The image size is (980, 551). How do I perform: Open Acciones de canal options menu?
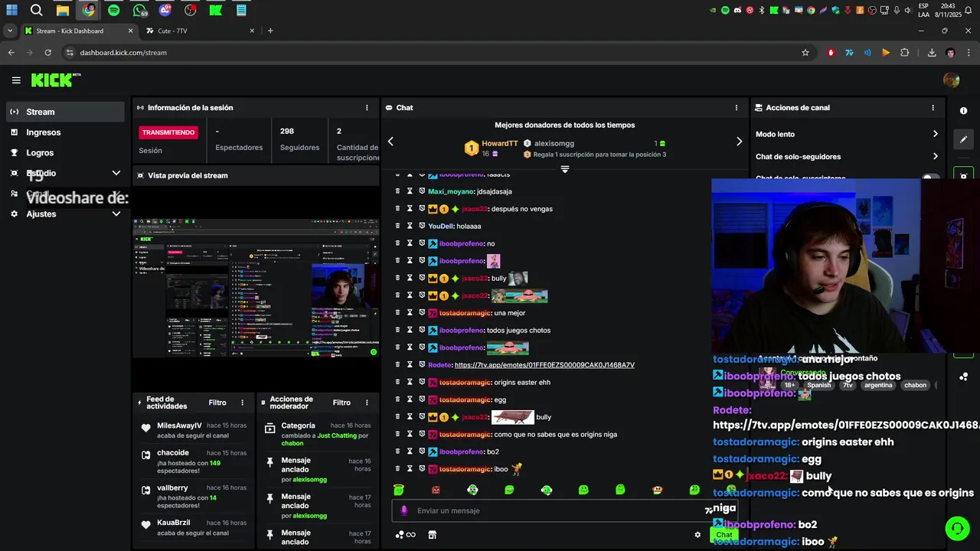(x=933, y=108)
